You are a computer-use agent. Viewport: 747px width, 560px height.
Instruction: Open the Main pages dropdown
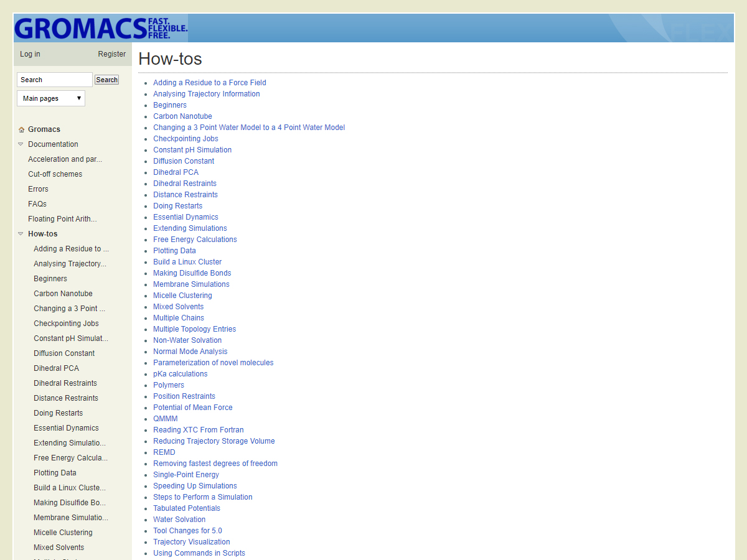51,98
